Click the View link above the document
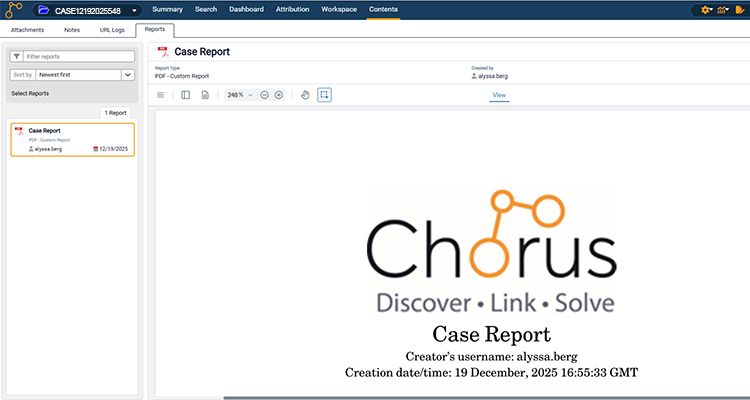 pos(499,95)
